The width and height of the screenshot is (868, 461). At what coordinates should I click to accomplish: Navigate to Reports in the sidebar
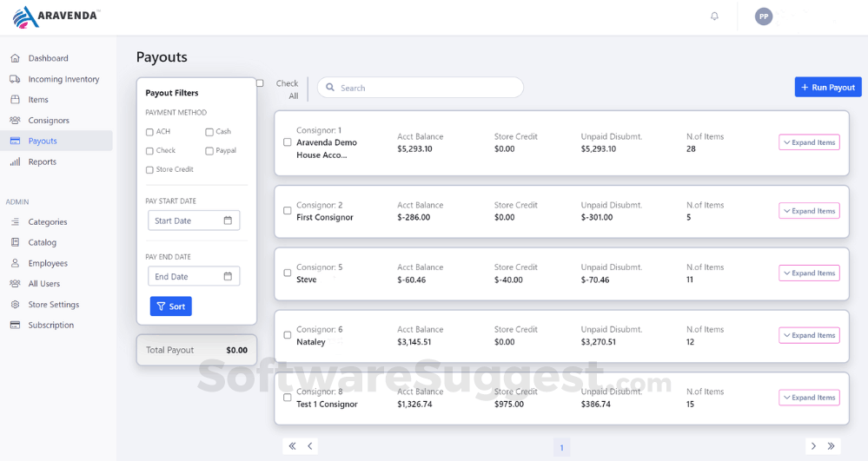click(42, 161)
